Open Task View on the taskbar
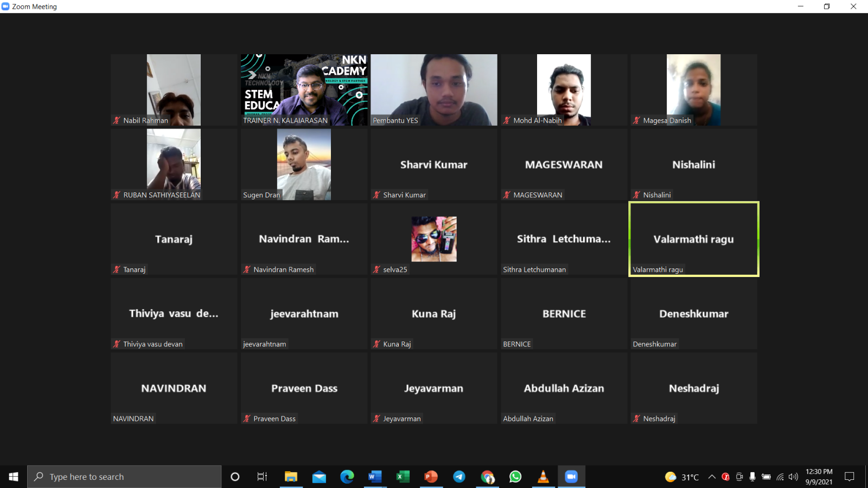Image resolution: width=868 pixels, height=488 pixels. point(262,477)
